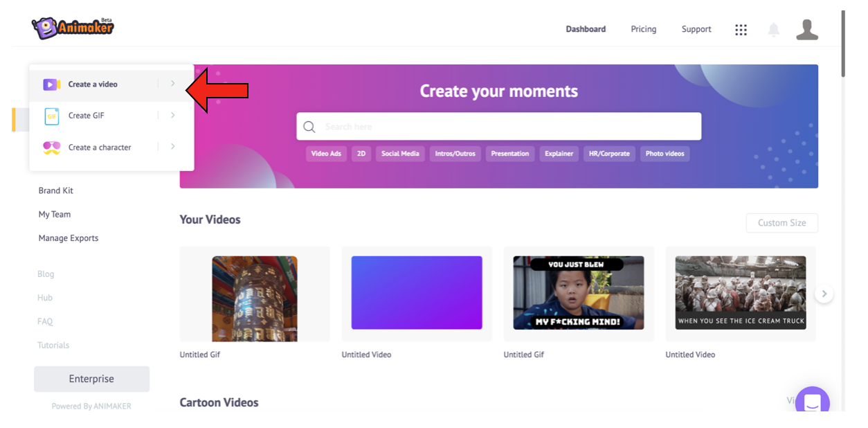Expand the Create a character submenu arrow
868x428 pixels.
(x=172, y=147)
